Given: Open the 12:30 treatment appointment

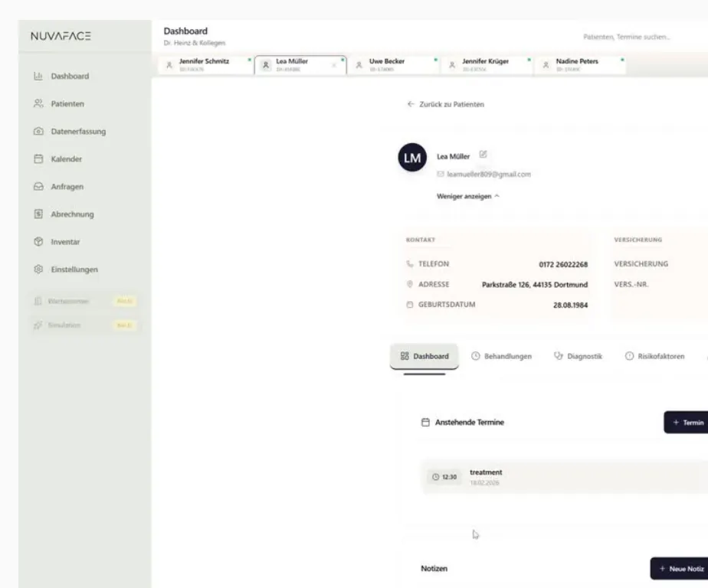Looking at the screenshot, I should click(x=565, y=477).
